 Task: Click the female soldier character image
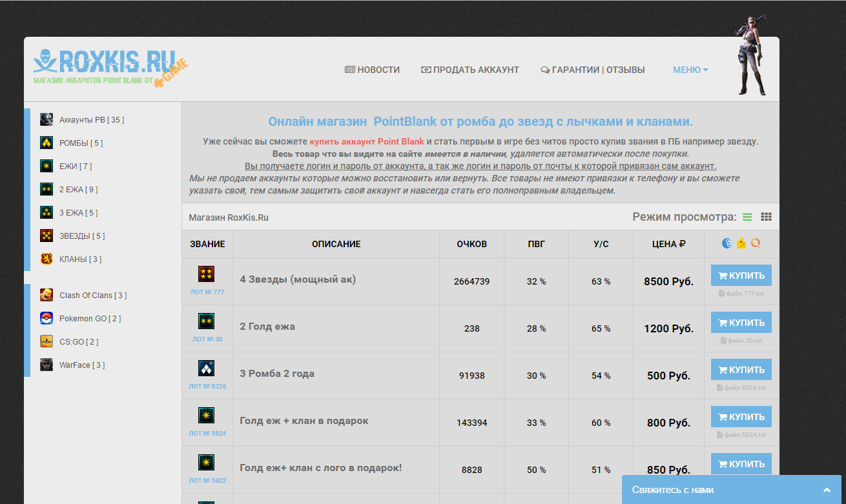tap(750, 55)
